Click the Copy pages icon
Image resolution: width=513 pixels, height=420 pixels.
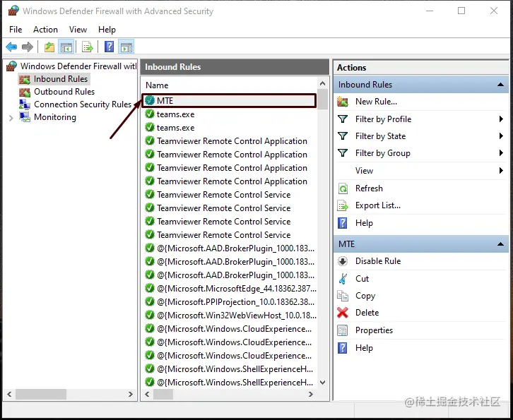[x=343, y=296]
